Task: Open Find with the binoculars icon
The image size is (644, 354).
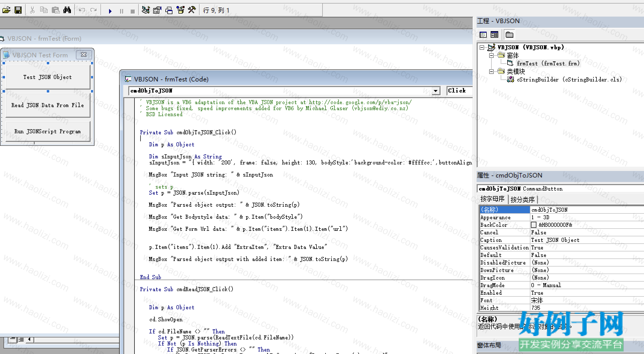Action: 67,10
